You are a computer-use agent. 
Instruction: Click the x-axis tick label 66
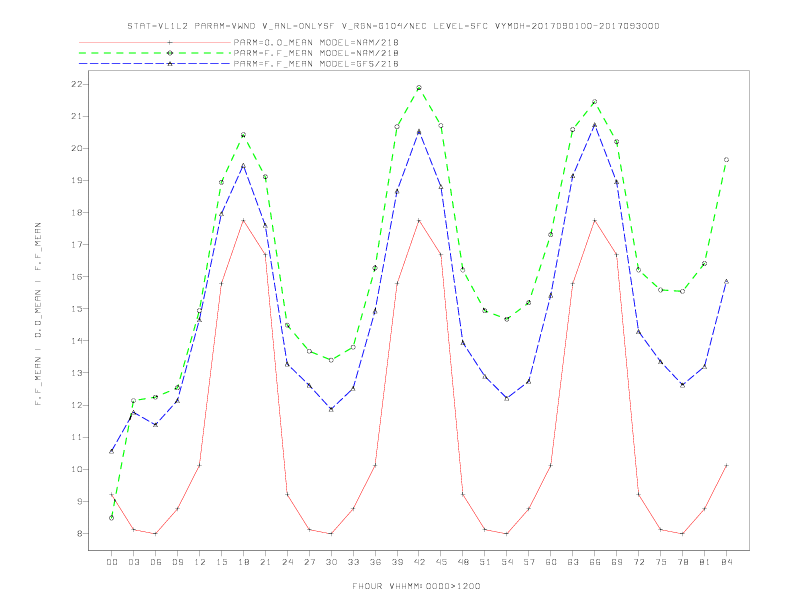[x=595, y=562]
